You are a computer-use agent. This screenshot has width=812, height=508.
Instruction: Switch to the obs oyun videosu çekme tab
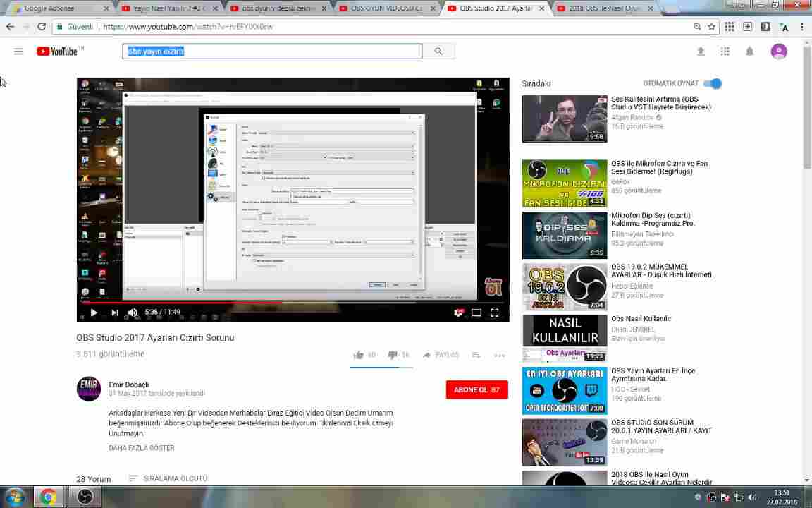pyautogui.click(x=278, y=8)
